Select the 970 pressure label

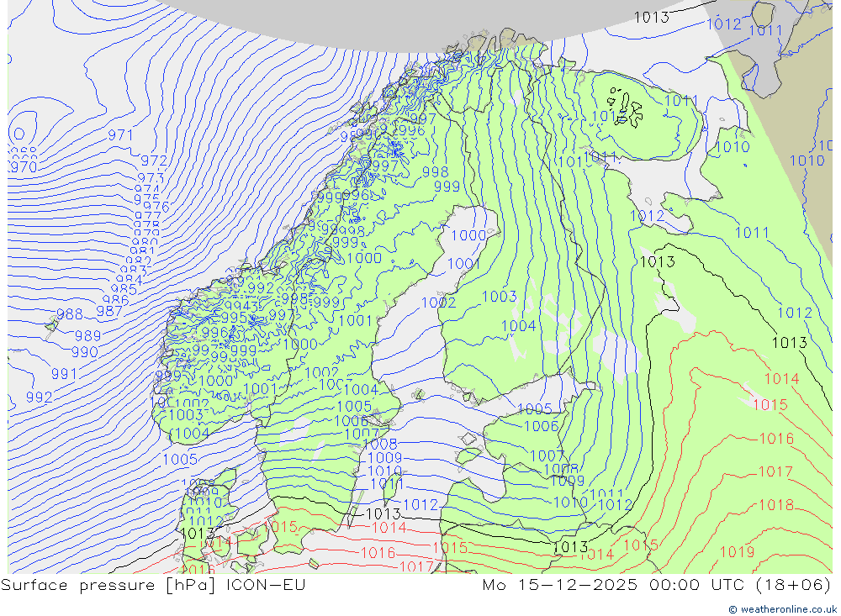click(23, 166)
